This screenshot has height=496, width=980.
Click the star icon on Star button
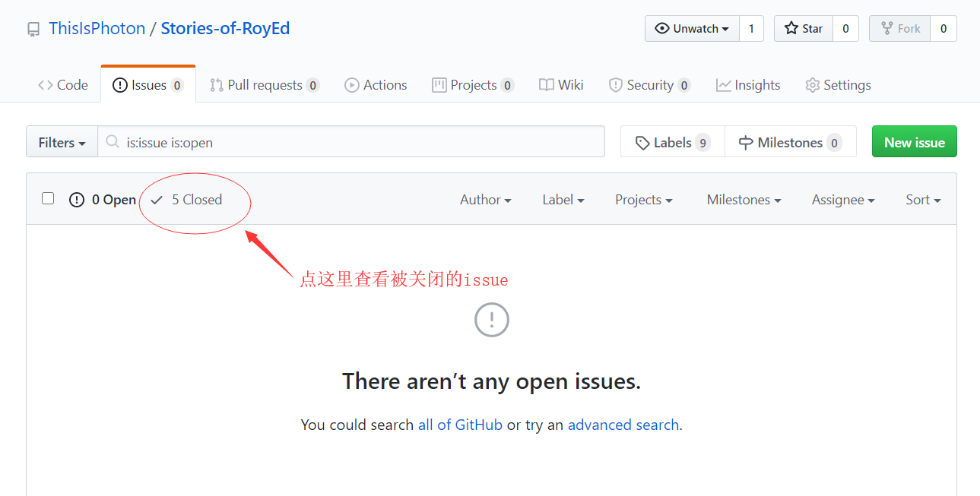[x=793, y=29]
